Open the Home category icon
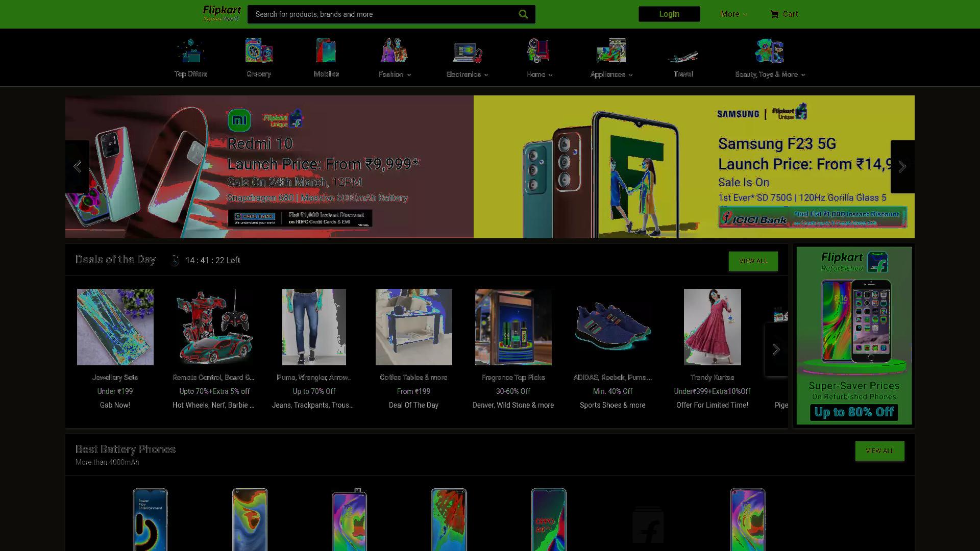This screenshot has width=980, height=551. [x=539, y=51]
